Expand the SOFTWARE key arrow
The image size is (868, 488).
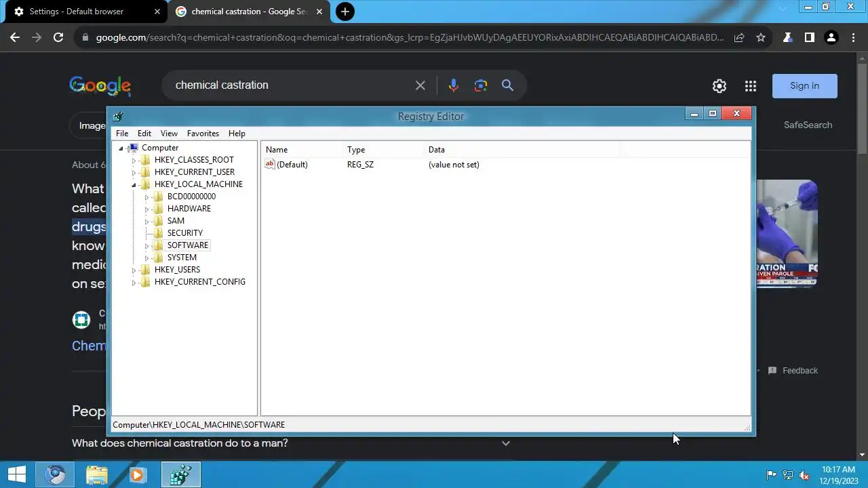coord(146,246)
